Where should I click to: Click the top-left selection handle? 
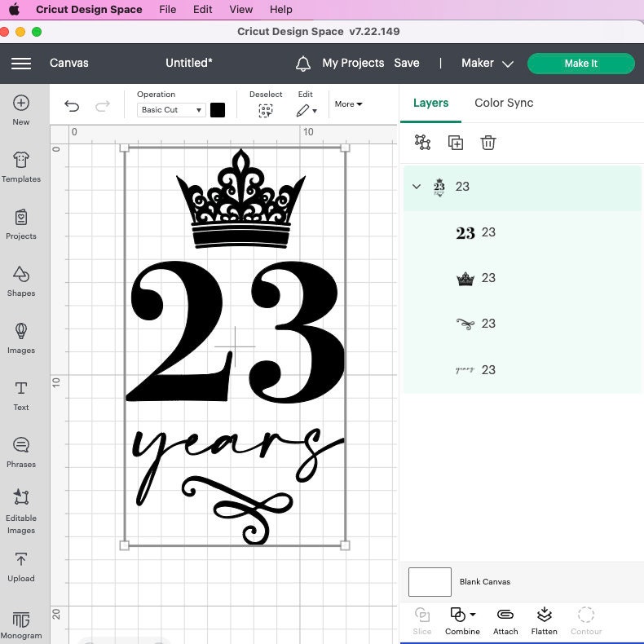pos(125,148)
